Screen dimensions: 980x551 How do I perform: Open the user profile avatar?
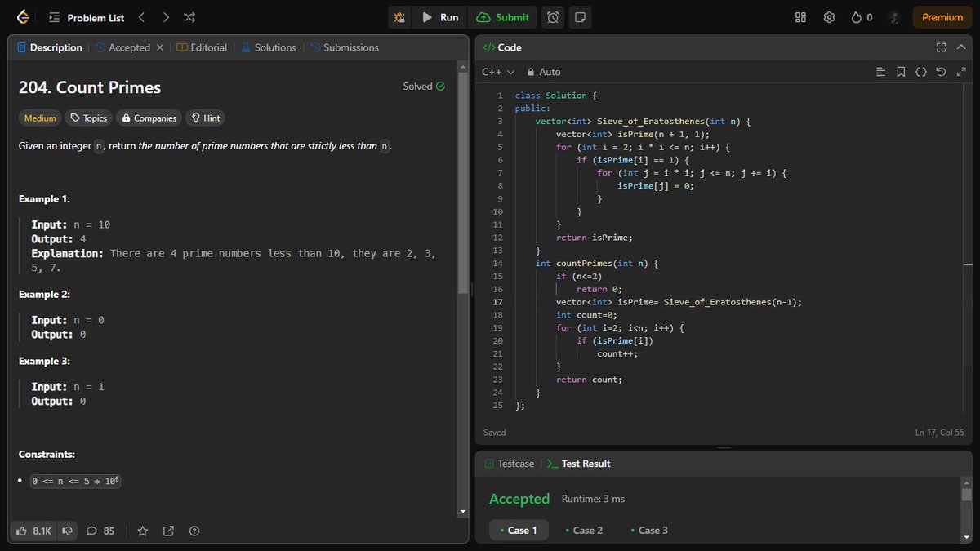(x=894, y=17)
